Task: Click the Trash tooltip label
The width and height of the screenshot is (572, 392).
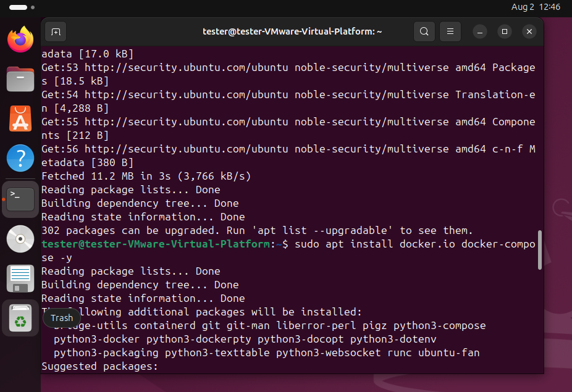Action: tap(62, 318)
